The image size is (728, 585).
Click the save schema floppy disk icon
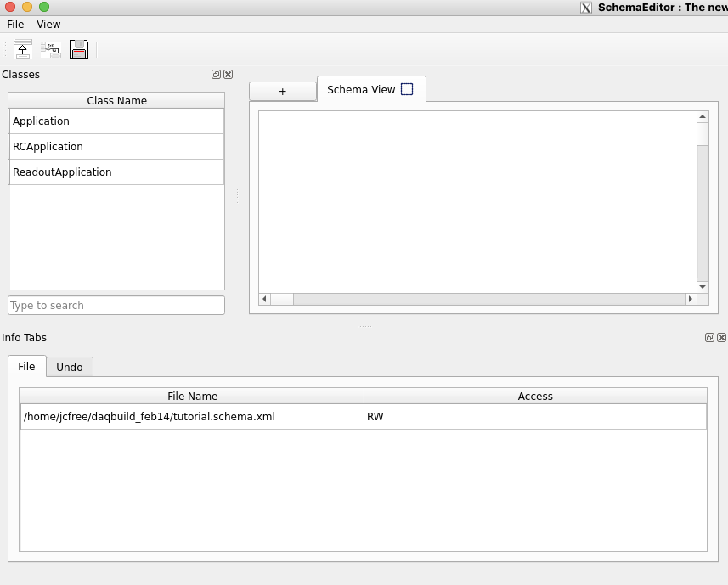(x=79, y=49)
